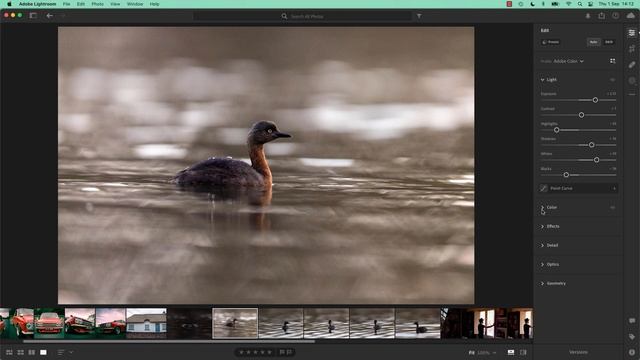Expand the Detail panel
640x360 pixels.
pyautogui.click(x=542, y=245)
